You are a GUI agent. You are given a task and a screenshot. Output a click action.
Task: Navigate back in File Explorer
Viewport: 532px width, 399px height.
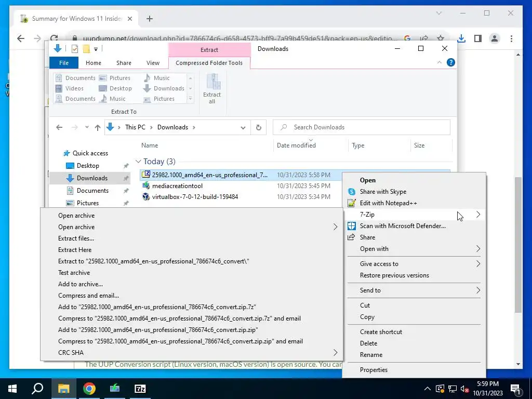click(59, 128)
